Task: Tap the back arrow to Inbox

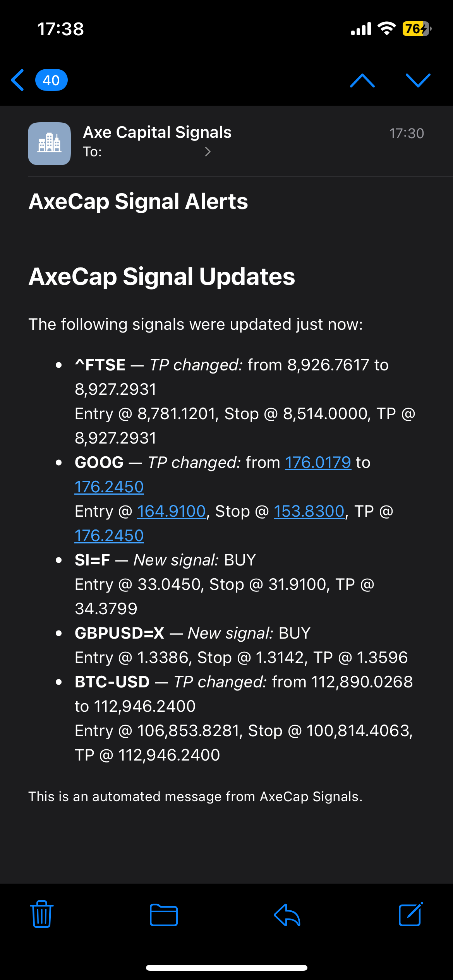Action: (18, 80)
